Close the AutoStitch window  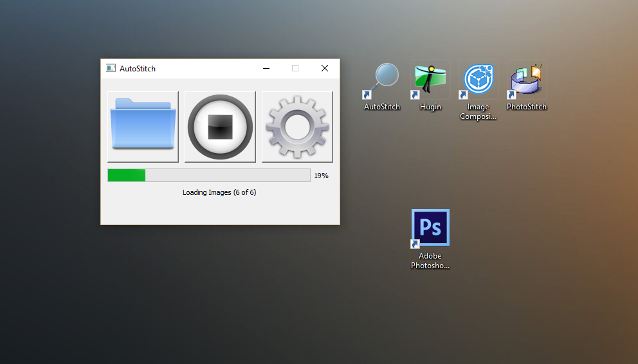pos(324,69)
